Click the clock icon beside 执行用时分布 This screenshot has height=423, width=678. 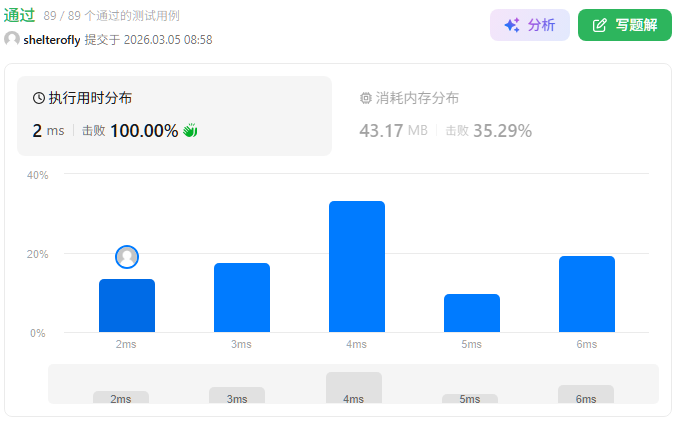[39, 98]
